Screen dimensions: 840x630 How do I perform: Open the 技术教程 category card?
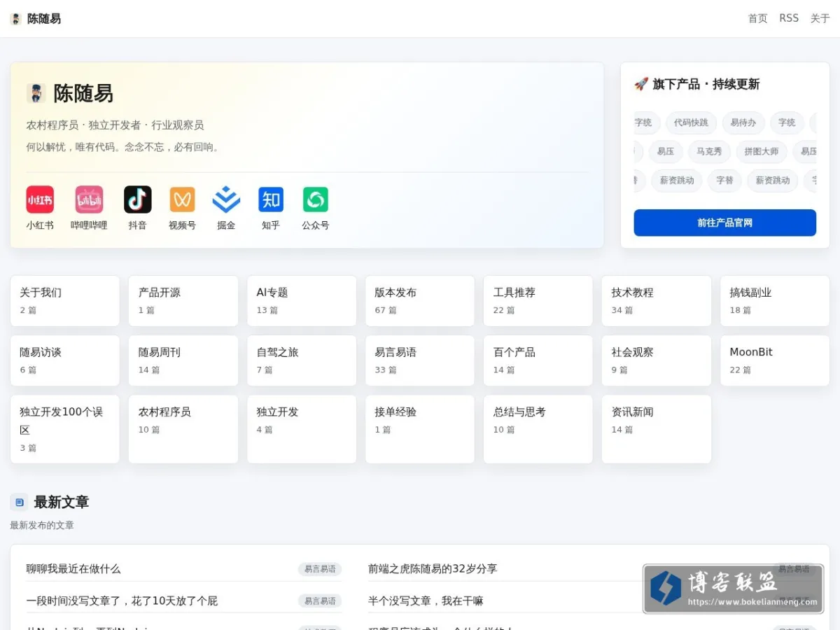[657, 300]
